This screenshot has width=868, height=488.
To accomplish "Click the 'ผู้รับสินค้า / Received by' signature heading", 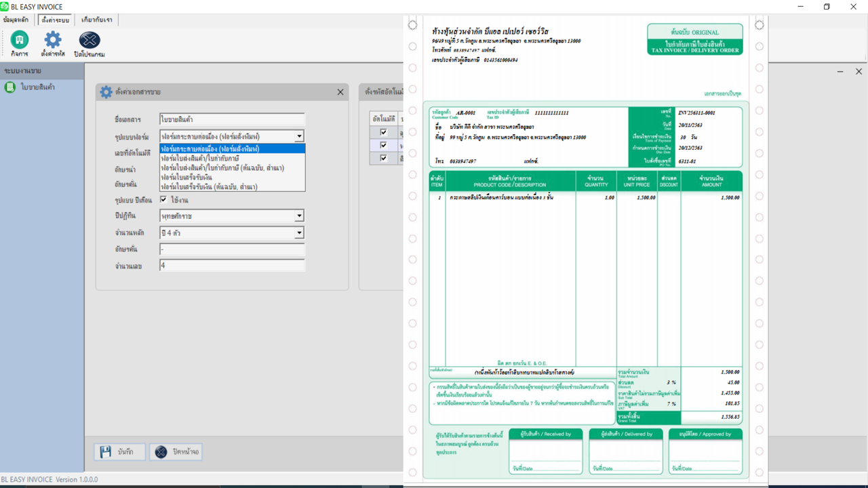I will click(546, 434).
